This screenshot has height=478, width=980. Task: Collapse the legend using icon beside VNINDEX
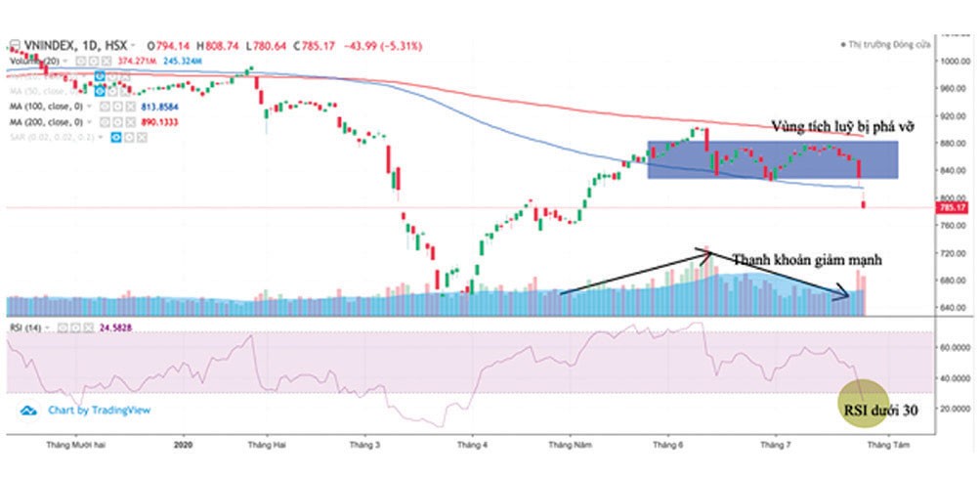tap(15, 45)
